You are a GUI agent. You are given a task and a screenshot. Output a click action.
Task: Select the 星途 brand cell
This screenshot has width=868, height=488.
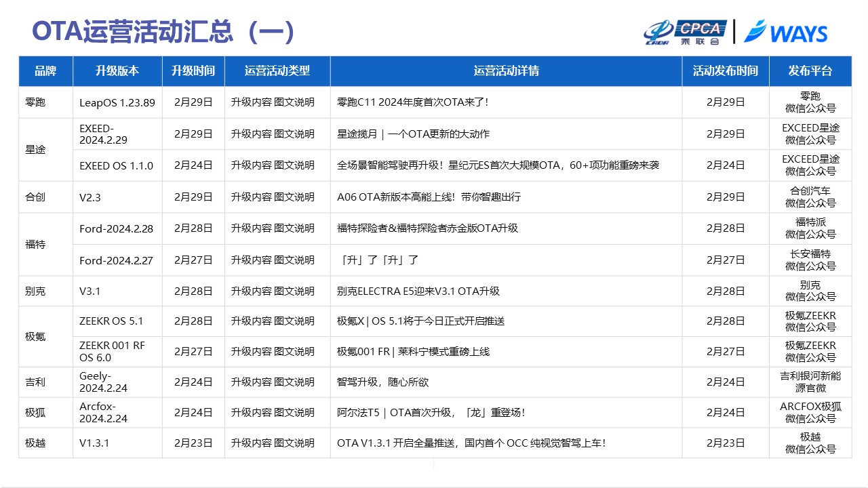point(45,150)
